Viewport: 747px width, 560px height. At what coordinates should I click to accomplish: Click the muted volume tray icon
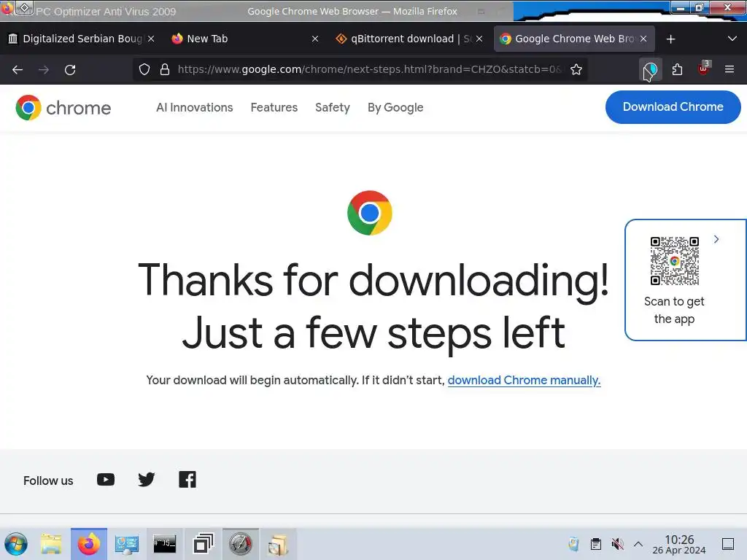pyautogui.click(x=617, y=544)
